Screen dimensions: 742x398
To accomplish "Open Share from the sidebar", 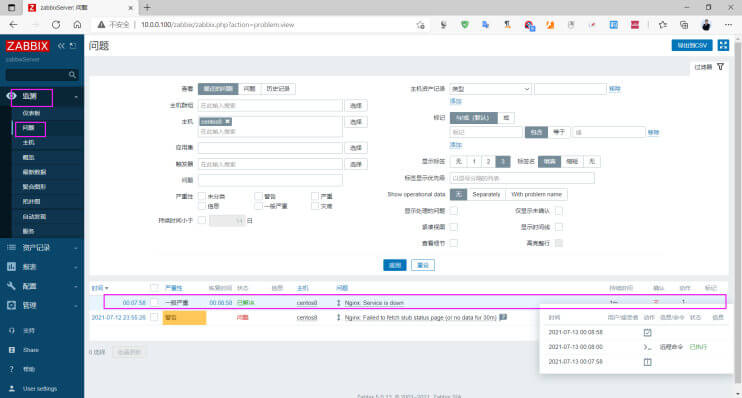I will pos(31,350).
